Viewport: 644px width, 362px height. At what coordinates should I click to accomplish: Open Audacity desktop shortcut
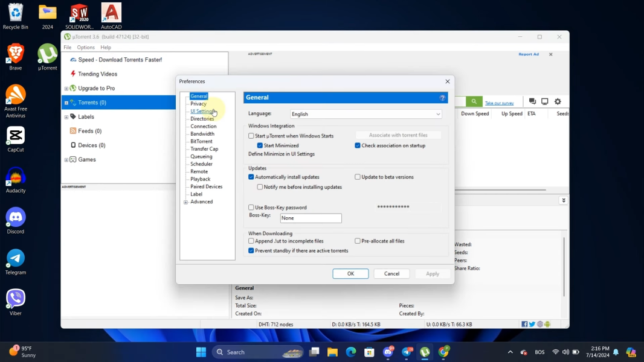point(16,180)
